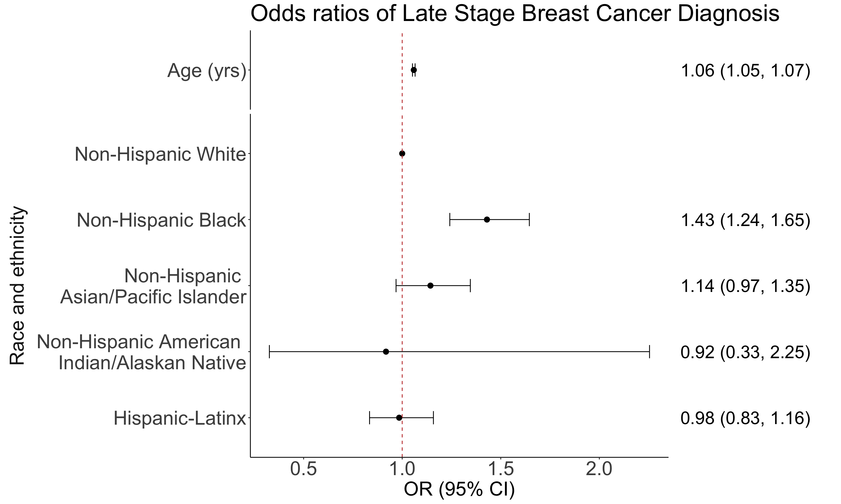841x504 pixels.
Task: Click the 'OR (95% CI)' axis title
Action: (459, 489)
